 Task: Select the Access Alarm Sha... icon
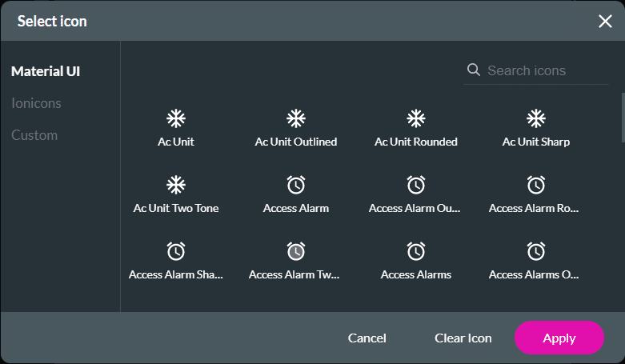click(176, 251)
